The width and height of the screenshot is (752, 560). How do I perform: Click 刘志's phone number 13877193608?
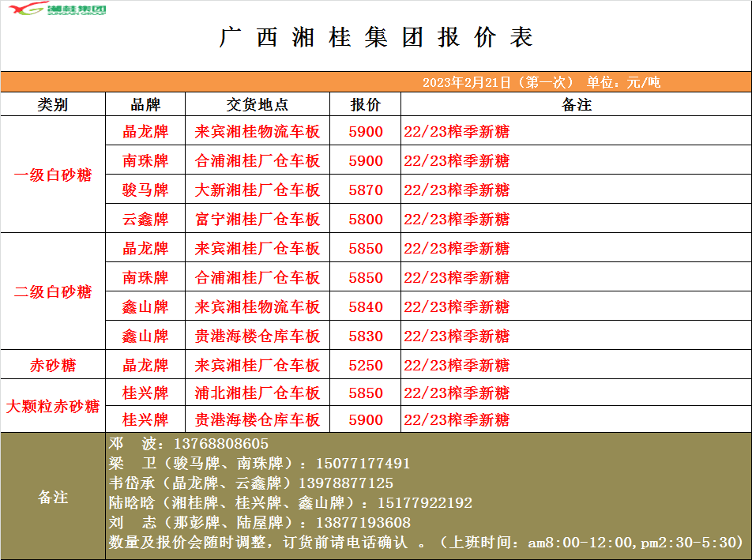tap(363, 523)
